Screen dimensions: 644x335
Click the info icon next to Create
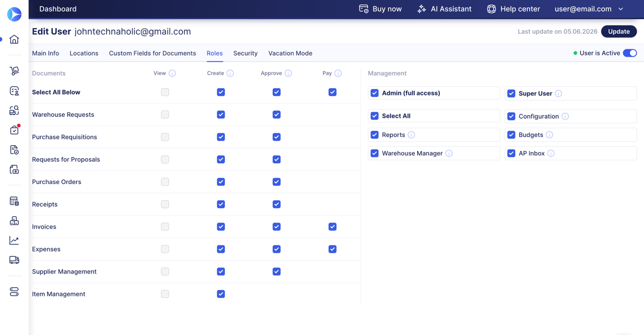[230, 73]
